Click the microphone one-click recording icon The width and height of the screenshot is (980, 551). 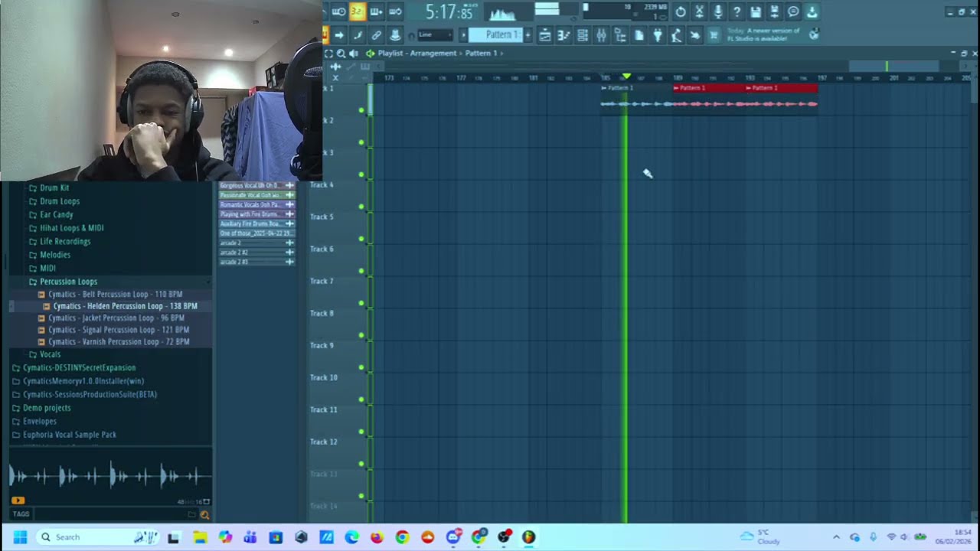pos(718,12)
